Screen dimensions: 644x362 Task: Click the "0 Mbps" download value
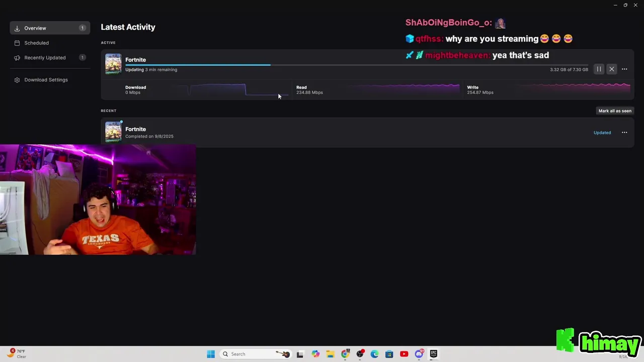(133, 93)
